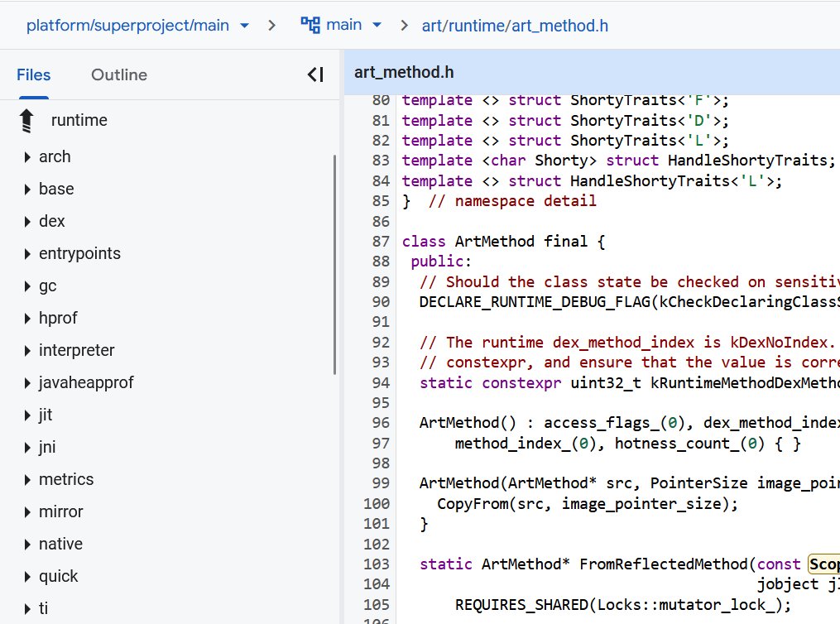Expand the entrypoints folder

(27, 253)
